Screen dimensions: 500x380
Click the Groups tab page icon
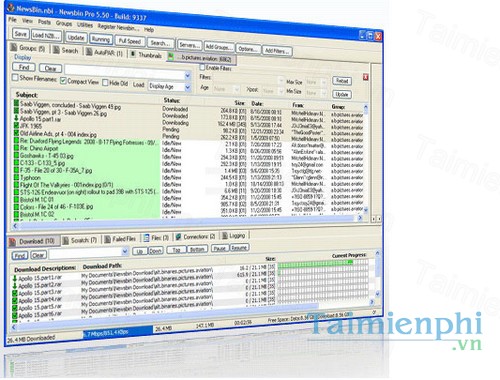(x=14, y=47)
